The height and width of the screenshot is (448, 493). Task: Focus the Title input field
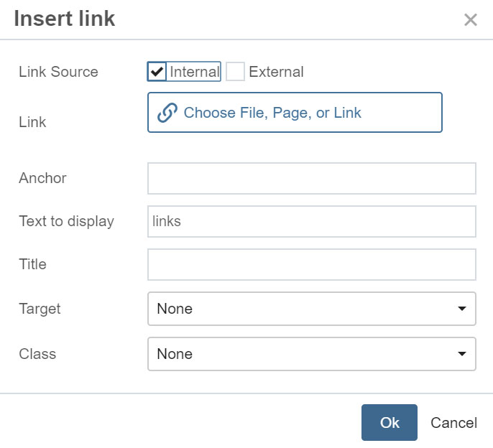tap(312, 264)
